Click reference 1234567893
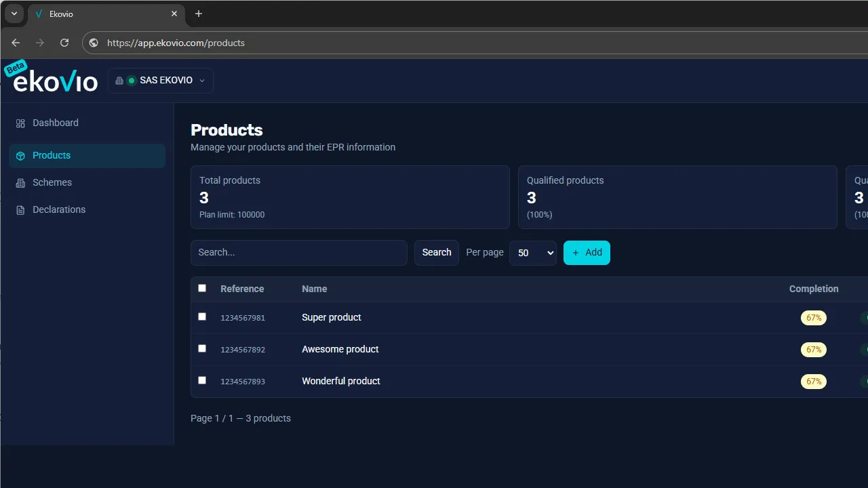 click(243, 382)
